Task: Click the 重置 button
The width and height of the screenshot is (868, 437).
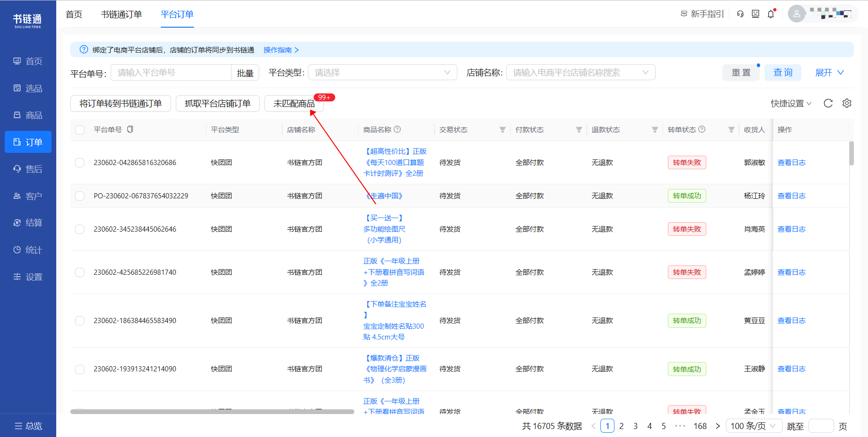Action: click(741, 73)
